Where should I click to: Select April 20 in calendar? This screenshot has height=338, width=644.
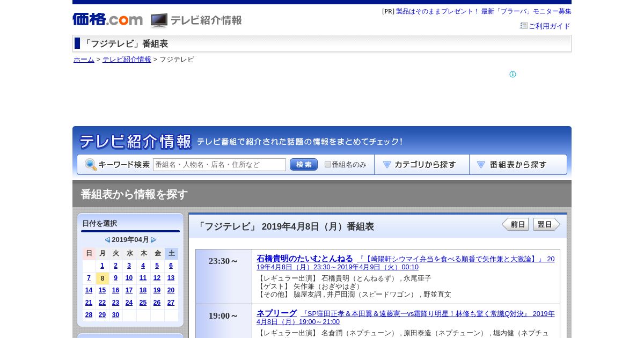(171, 290)
